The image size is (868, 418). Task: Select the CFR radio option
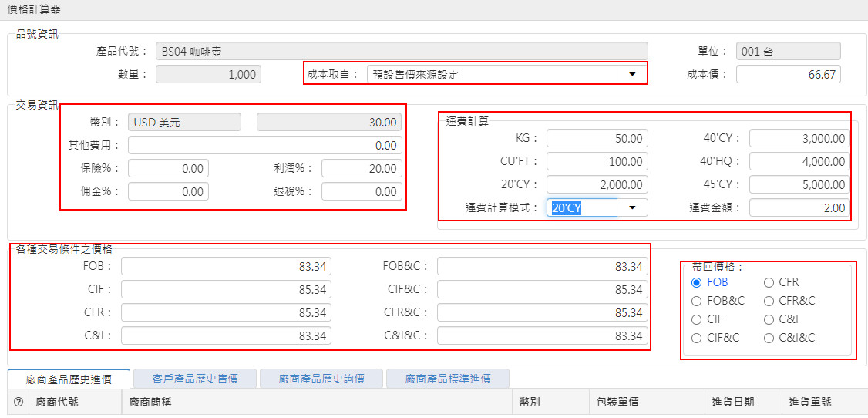(769, 282)
